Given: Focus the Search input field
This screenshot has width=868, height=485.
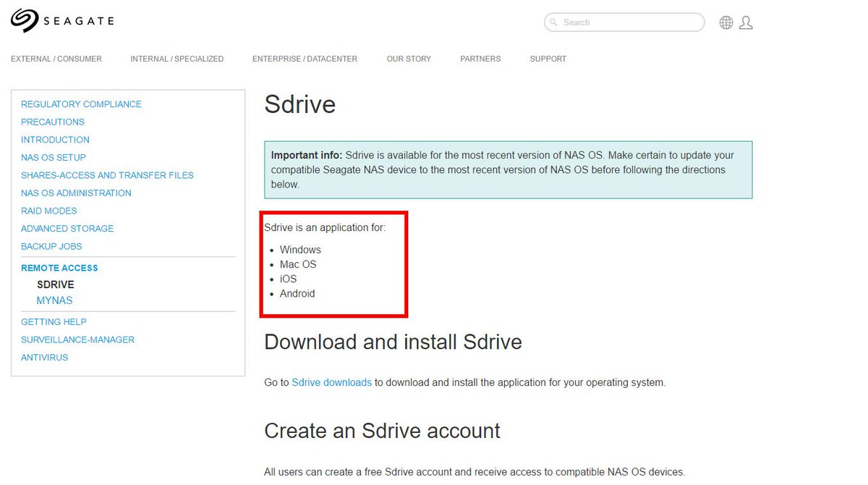Looking at the screenshot, I should coord(624,22).
